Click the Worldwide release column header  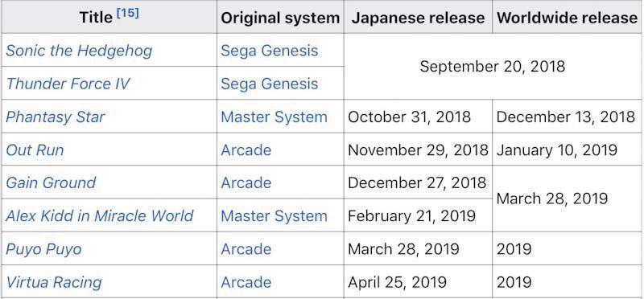click(568, 17)
